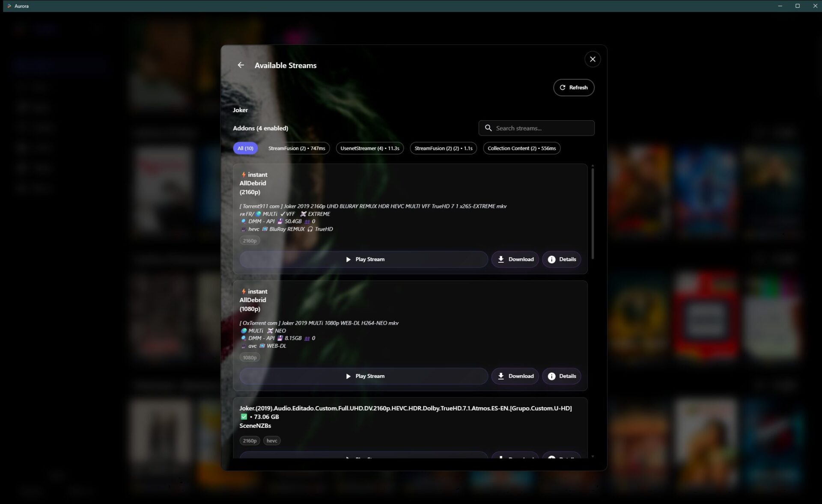822x504 pixels.
Task: Click the lightning bolt instant icon on top stream
Action: click(243, 175)
